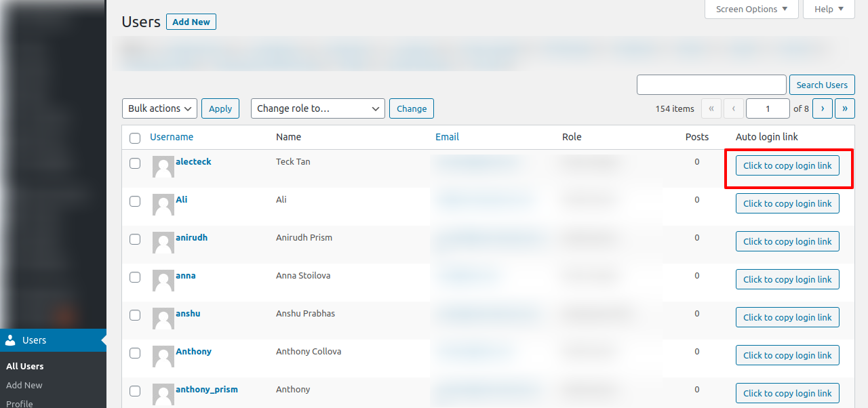Expand the Change role to... dropdown
Viewport: 868px width, 408px height.
(x=317, y=108)
